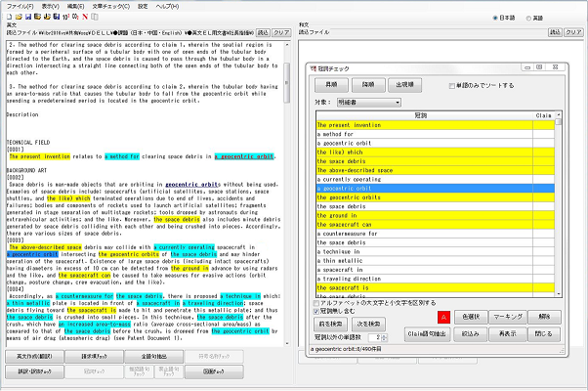Viewport: 588px width, 391px height.
Task: Click the red 'A' color swatch
Action: [x=443, y=318]
